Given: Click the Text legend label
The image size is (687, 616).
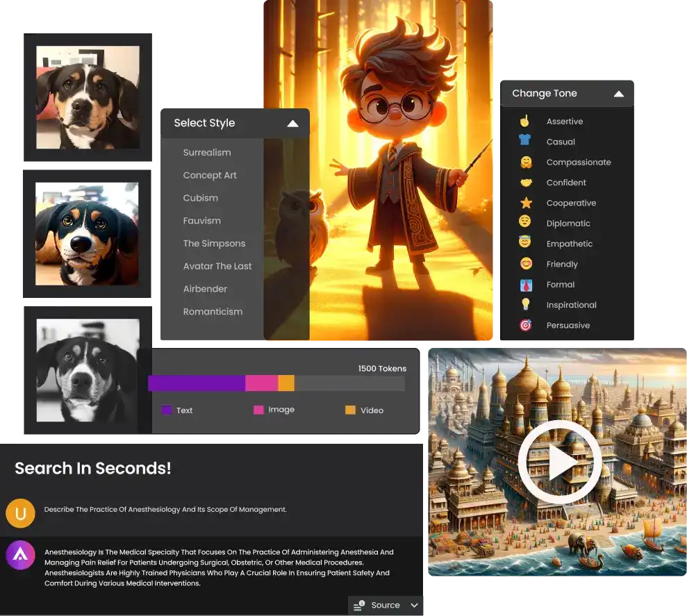Looking at the screenshot, I should coord(185,410).
